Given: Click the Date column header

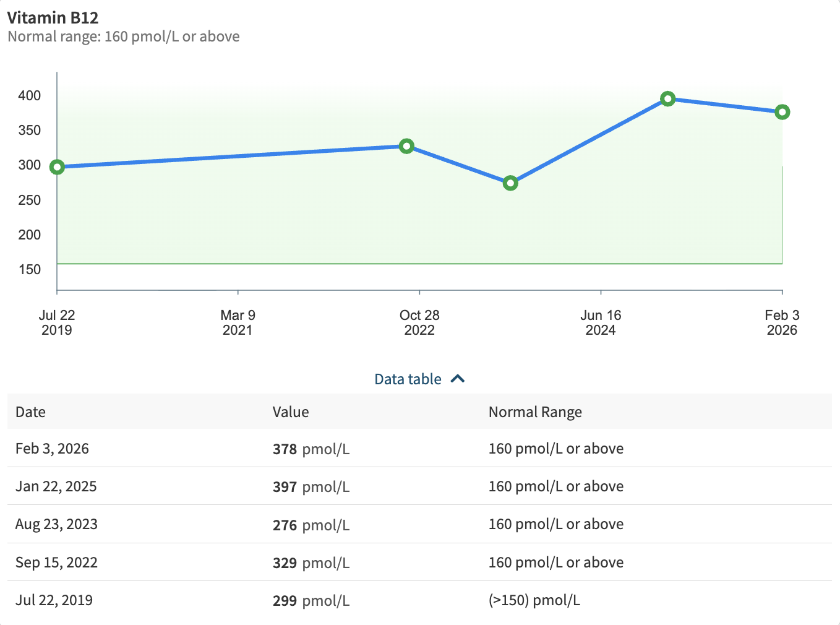Looking at the screenshot, I should [30, 412].
